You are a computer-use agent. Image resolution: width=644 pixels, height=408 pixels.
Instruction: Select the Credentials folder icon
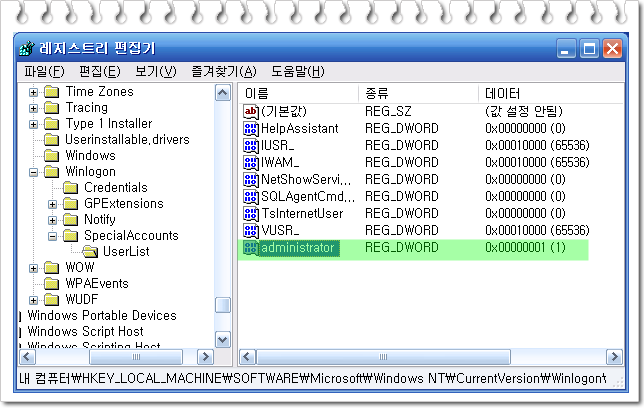[x=70, y=188]
